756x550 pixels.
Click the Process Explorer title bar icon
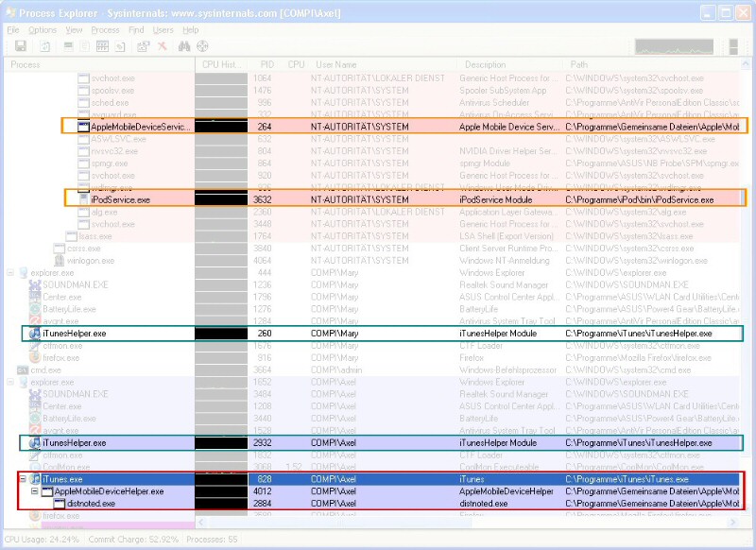click(x=10, y=13)
